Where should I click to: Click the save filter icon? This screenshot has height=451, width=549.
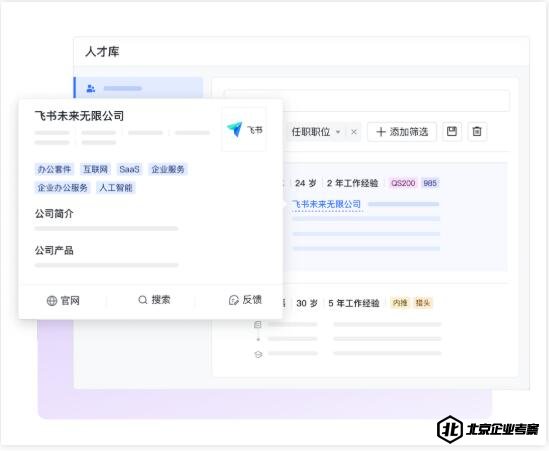point(452,132)
